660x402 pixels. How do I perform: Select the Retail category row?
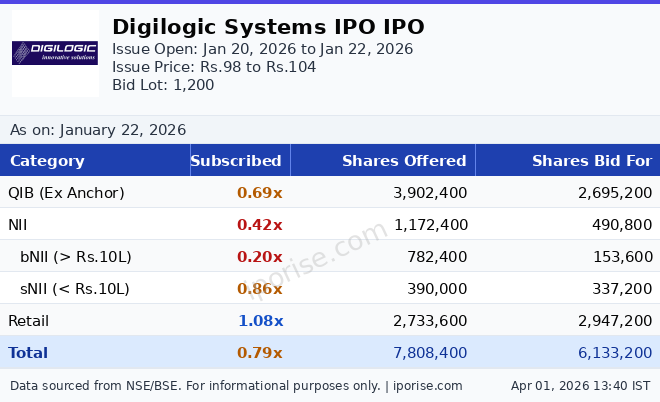pyautogui.click(x=29, y=321)
